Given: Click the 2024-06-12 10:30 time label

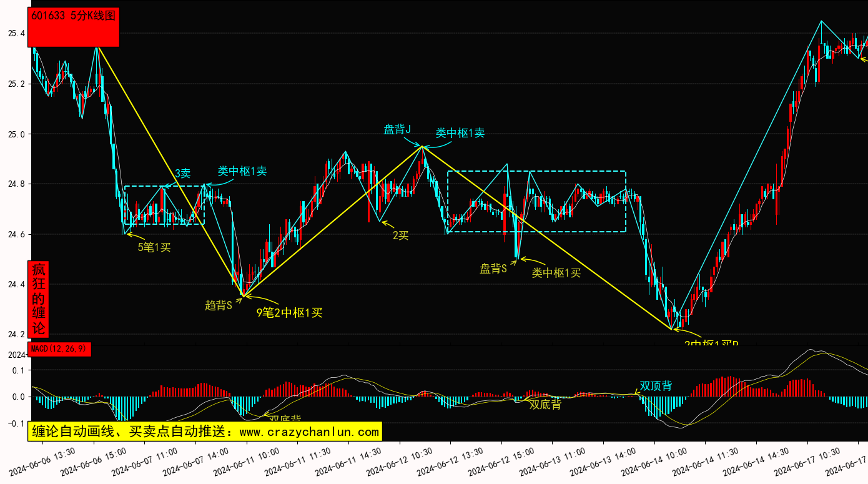Looking at the screenshot, I should click(x=399, y=462).
